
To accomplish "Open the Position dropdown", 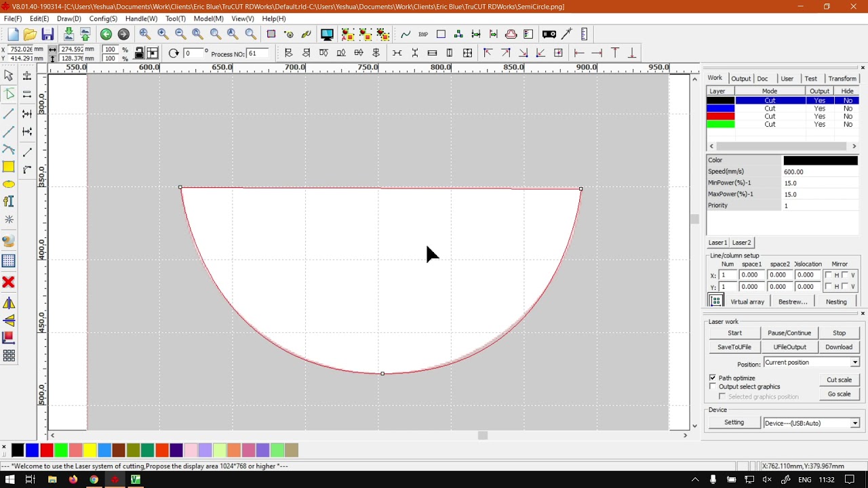I will (x=854, y=363).
